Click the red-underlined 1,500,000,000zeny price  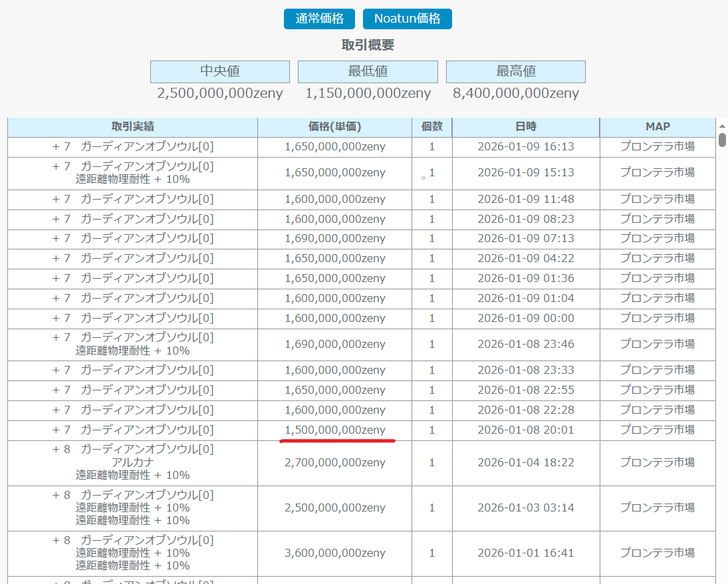pyautogui.click(x=334, y=430)
